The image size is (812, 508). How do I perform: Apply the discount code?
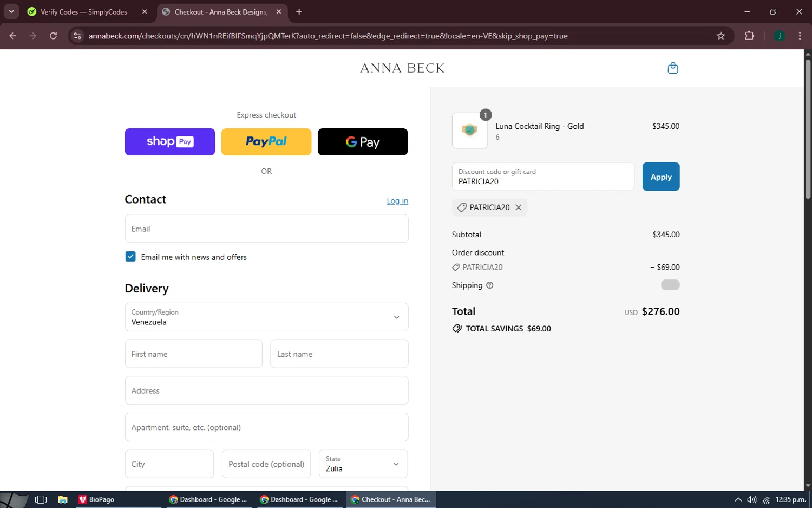(661, 177)
